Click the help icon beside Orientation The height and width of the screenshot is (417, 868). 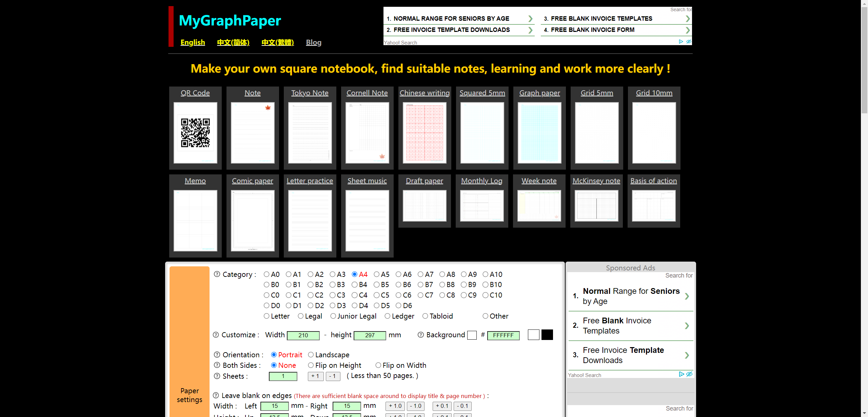pos(217,355)
